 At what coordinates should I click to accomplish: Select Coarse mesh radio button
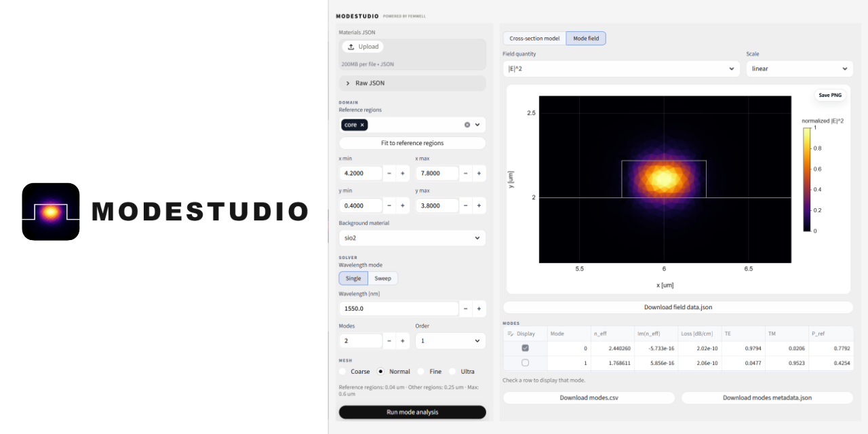[x=343, y=372]
